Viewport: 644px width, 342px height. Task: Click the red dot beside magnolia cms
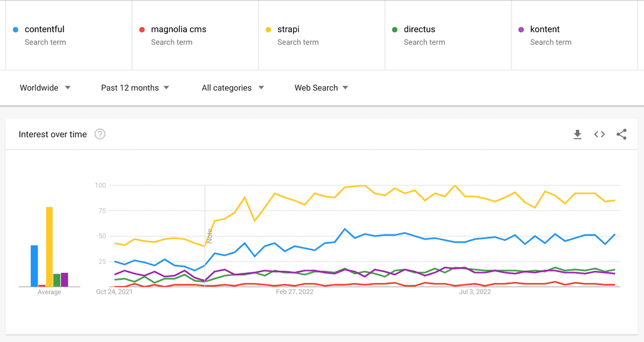142,30
